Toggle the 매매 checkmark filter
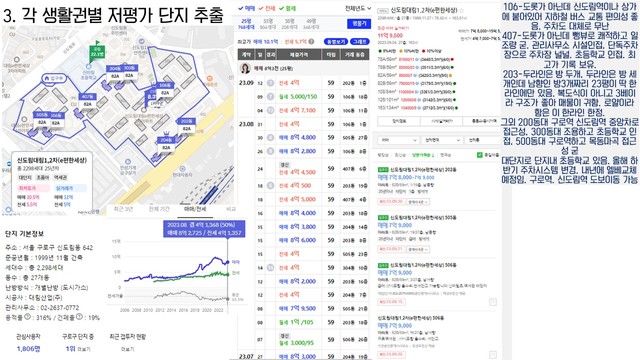This screenshot has height=360, width=640. tap(247, 8)
